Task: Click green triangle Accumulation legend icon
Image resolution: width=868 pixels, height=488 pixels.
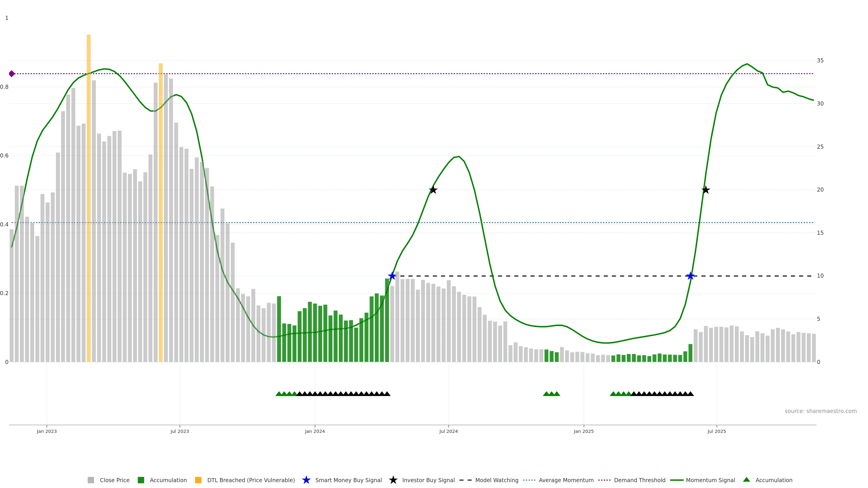Action: click(747, 480)
